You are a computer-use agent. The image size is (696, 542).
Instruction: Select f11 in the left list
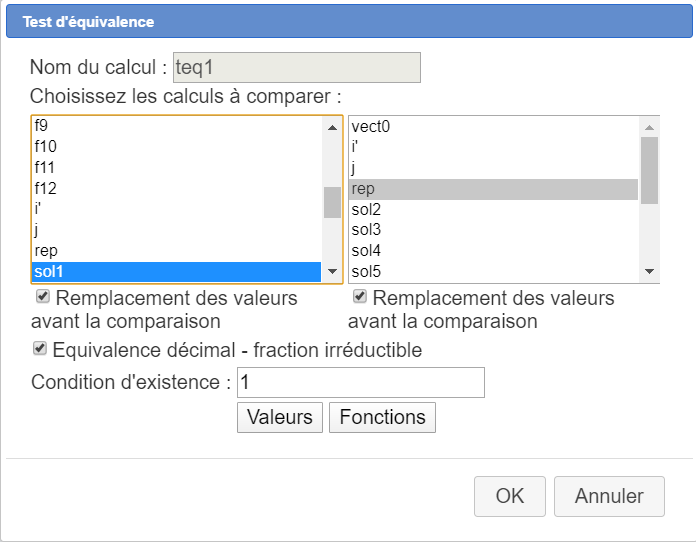(x=44, y=167)
